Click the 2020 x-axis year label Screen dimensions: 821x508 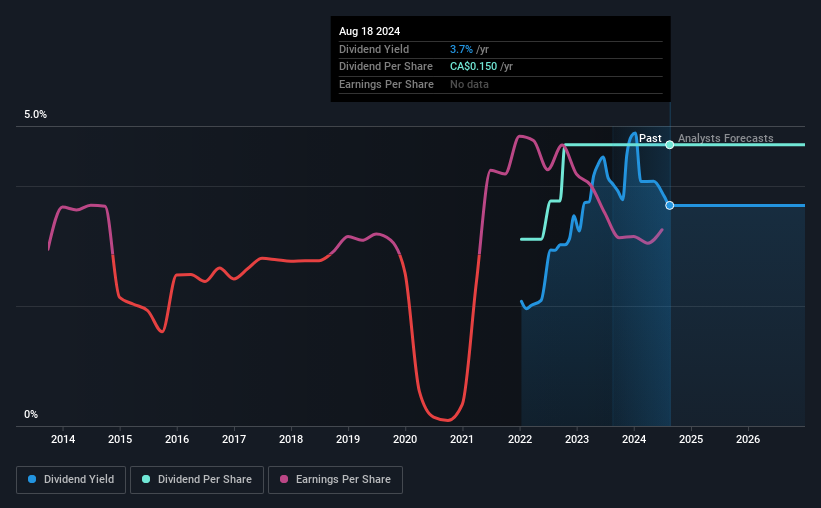pos(405,439)
